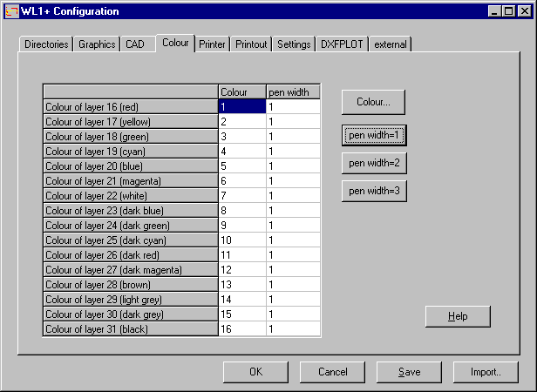Click the pen width=3 button

[x=373, y=190]
